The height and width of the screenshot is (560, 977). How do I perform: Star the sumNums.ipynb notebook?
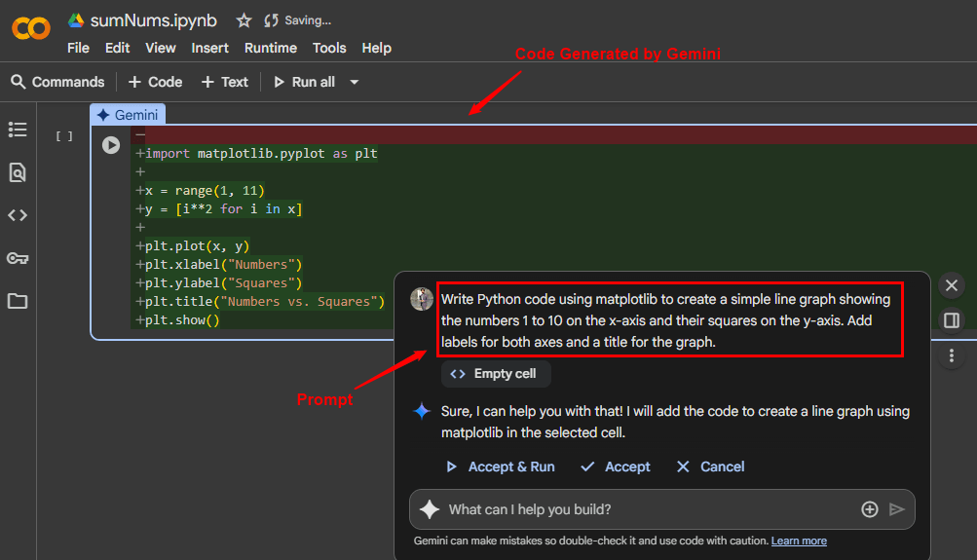244,20
